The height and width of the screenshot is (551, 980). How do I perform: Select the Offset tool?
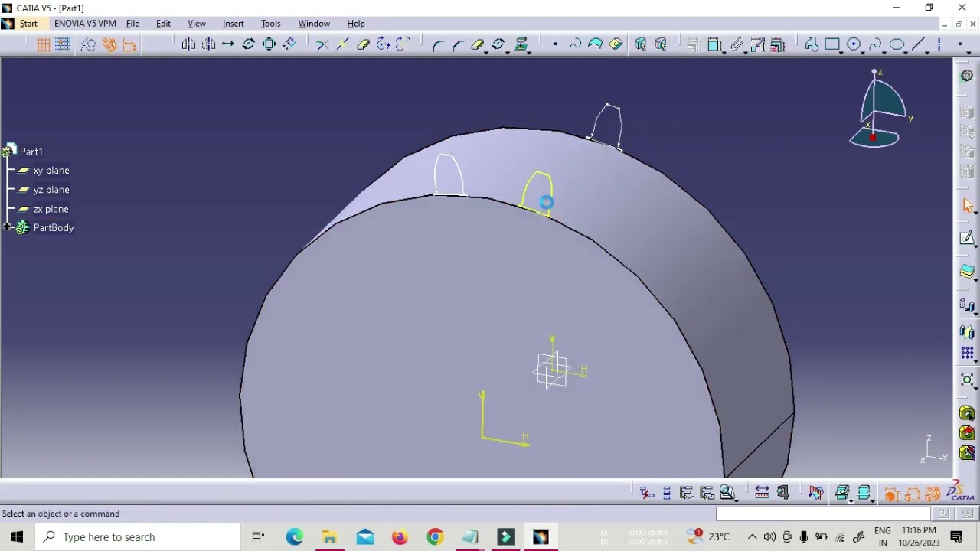[x=289, y=44]
